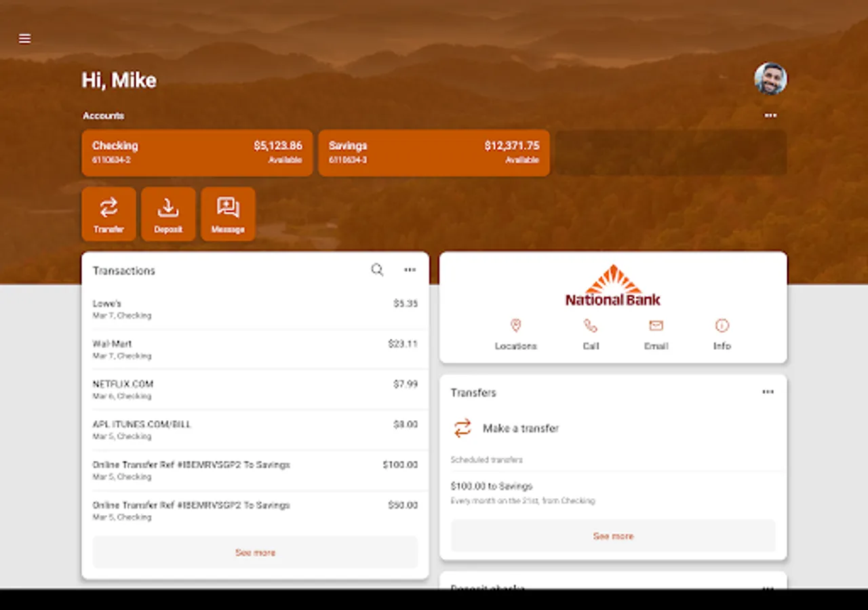The image size is (868, 610).
Task: Open the Transactions overflow menu
Action: (x=410, y=270)
